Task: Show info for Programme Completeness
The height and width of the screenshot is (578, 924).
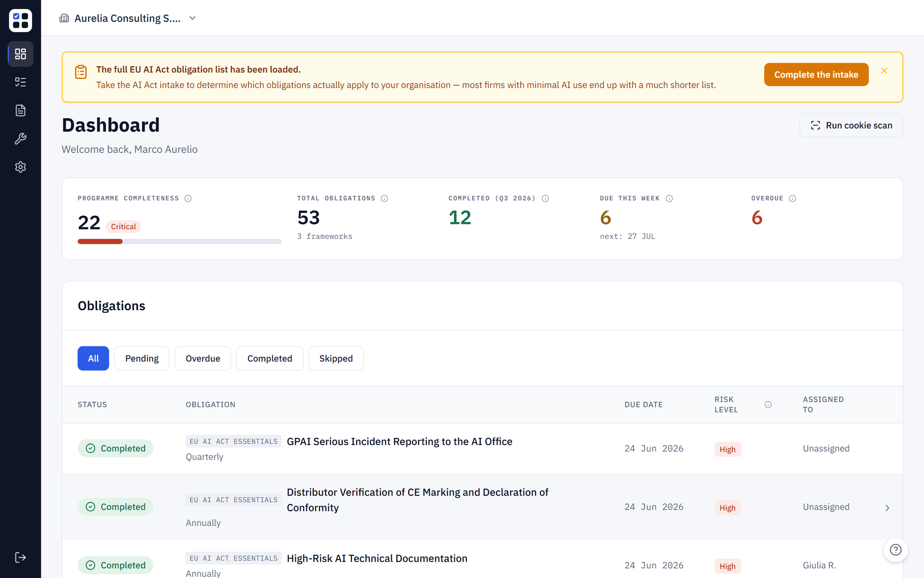Action: click(x=188, y=198)
